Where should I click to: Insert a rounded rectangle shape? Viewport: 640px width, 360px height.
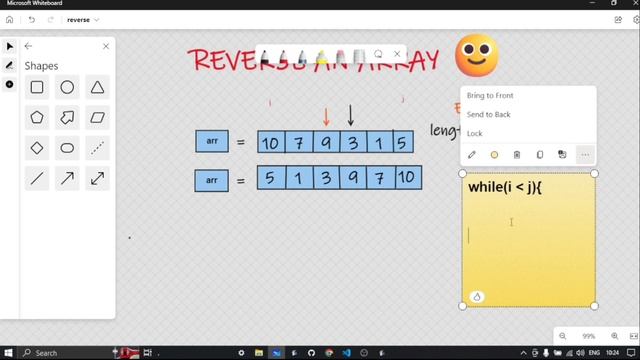(x=67, y=148)
